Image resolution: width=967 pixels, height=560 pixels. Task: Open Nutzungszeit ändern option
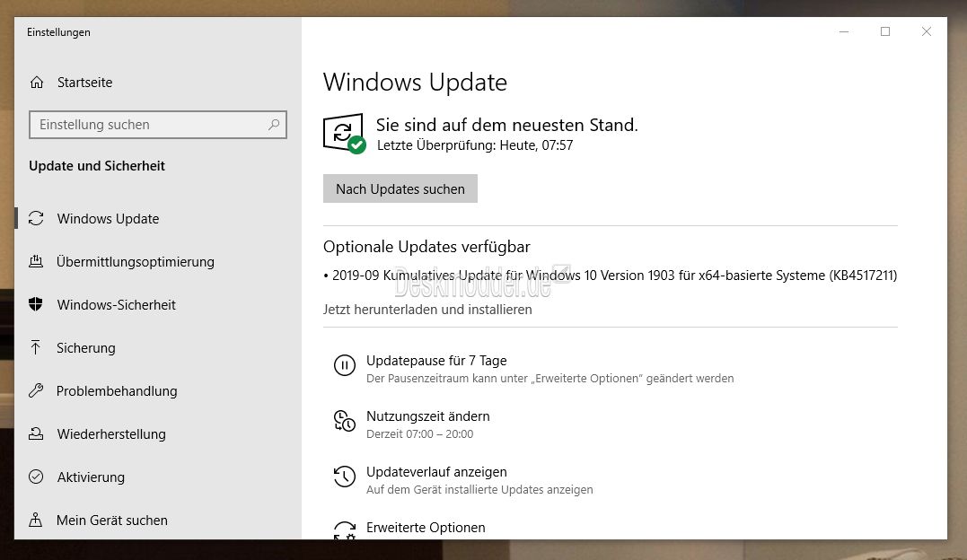[x=428, y=416]
